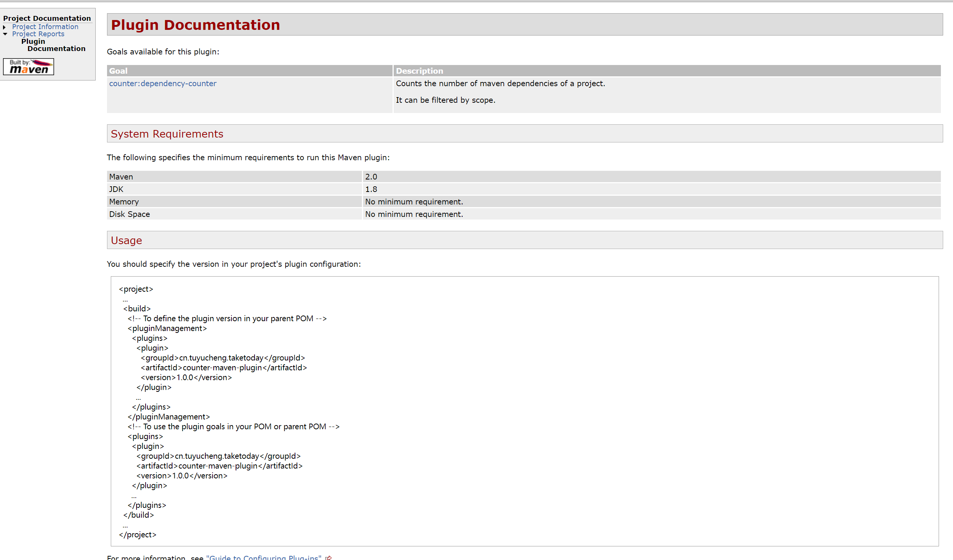Click the <pluginManagement> opening code line
This screenshot has width=953, height=560.
tap(167, 328)
